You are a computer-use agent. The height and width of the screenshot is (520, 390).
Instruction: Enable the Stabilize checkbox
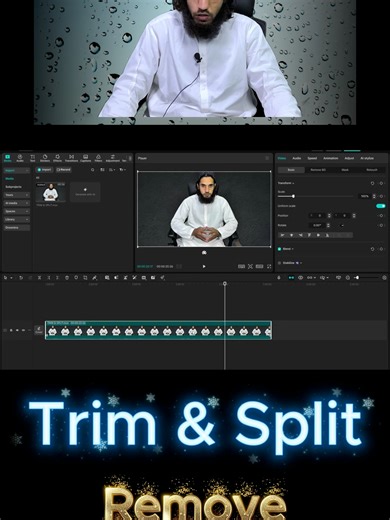280,263
